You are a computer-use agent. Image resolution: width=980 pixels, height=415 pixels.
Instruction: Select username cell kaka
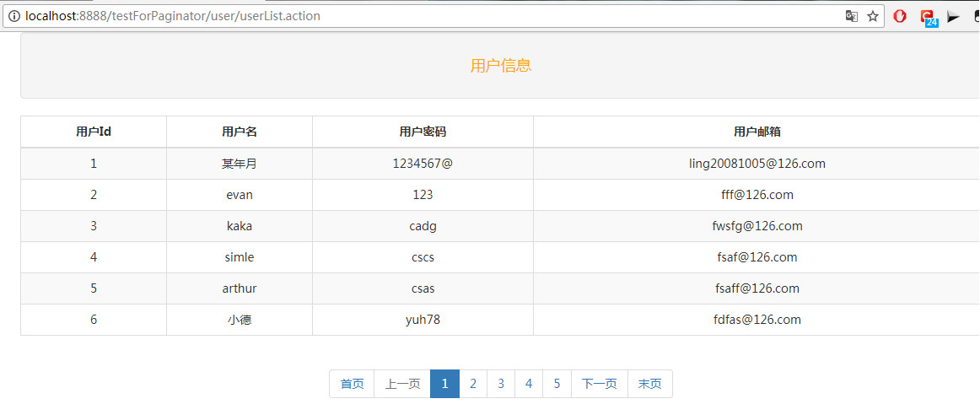240,226
